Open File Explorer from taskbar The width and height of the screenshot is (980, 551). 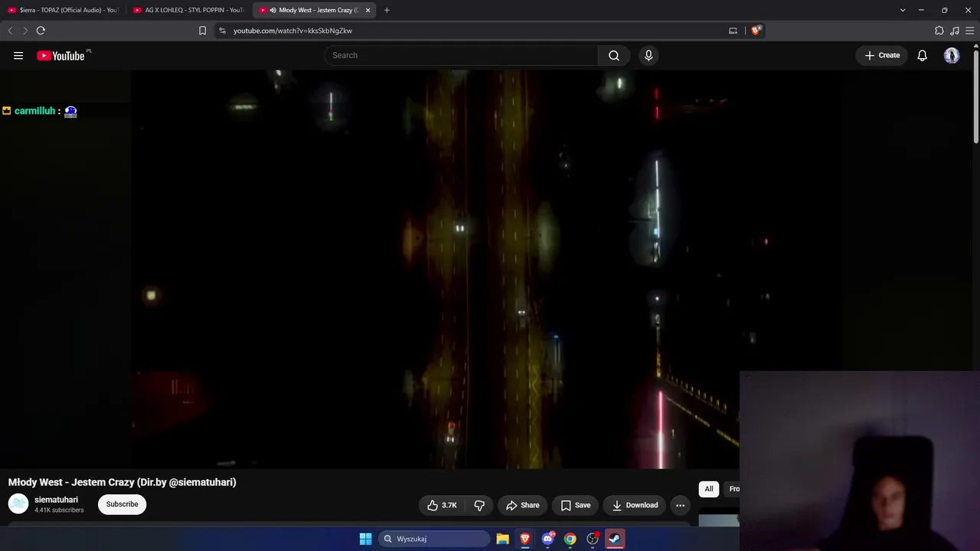502,539
